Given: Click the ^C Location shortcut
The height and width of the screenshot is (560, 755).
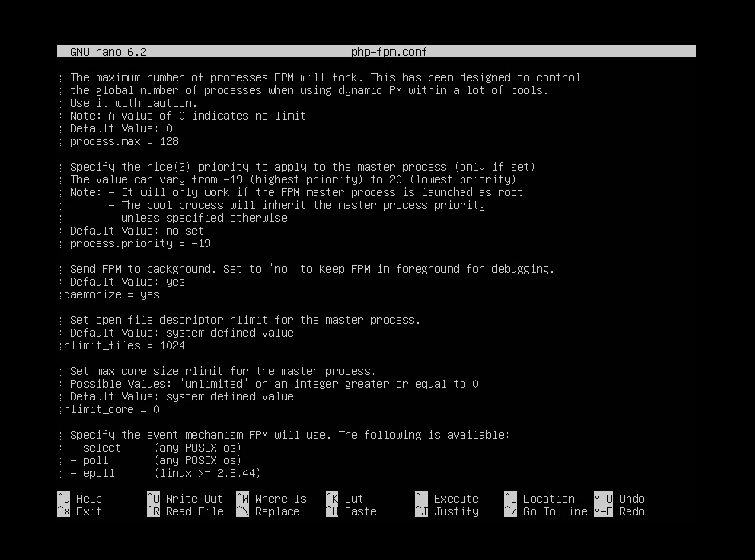Looking at the screenshot, I should point(540,499).
